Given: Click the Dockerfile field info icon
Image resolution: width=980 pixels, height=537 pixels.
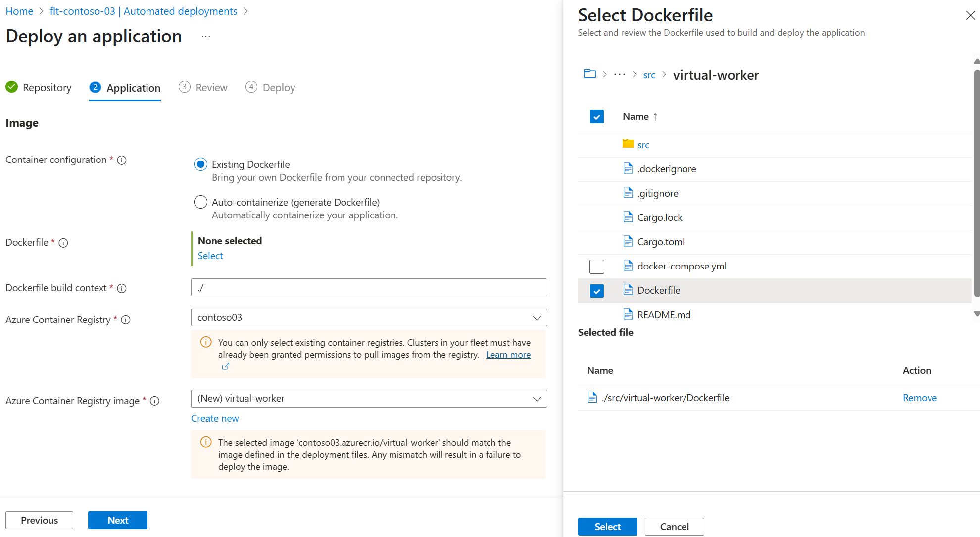Looking at the screenshot, I should (63, 243).
